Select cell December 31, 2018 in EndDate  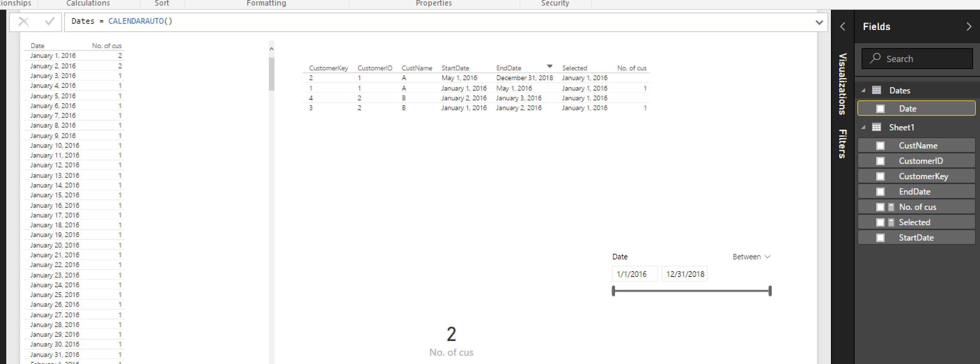tap(524, 78)
